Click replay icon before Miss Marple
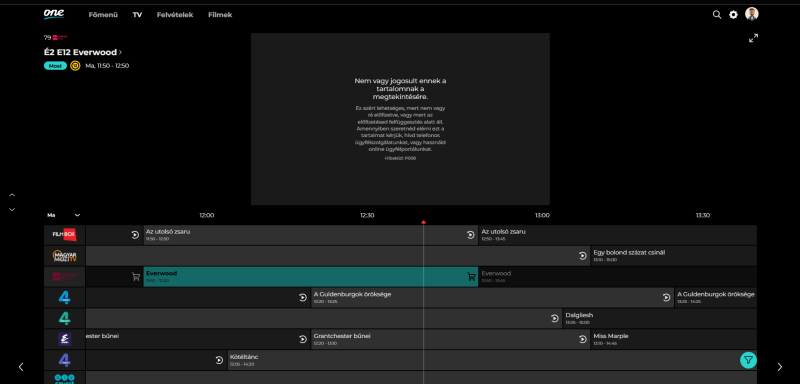 coord(583,340)
